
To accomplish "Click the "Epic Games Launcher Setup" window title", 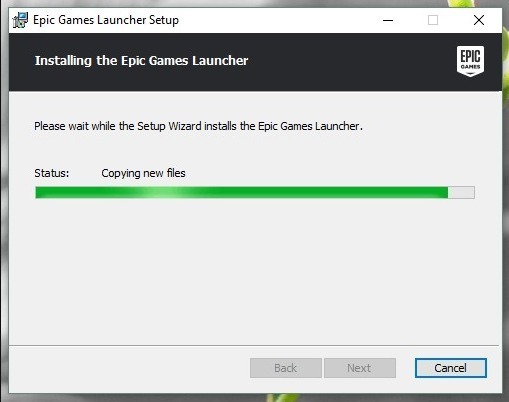I will tap(106, 20).
